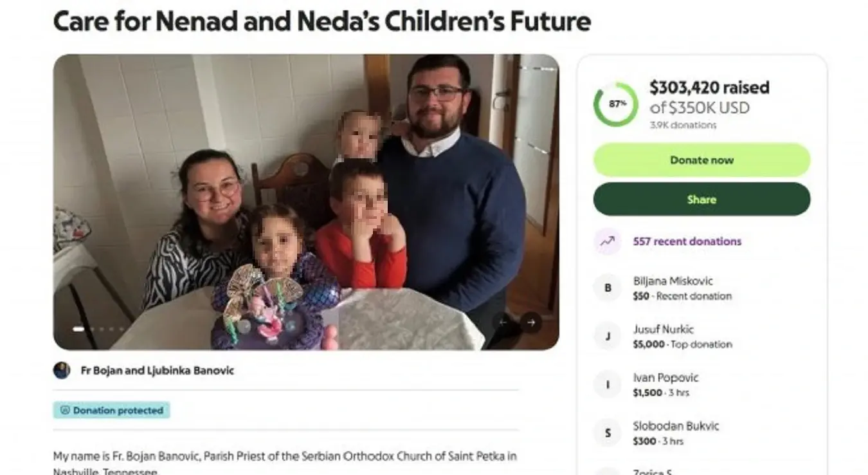Image resolution: width=868 pixels, height=475 pixels.
Task: Jump to the second carousel dot
Action: 92,329
